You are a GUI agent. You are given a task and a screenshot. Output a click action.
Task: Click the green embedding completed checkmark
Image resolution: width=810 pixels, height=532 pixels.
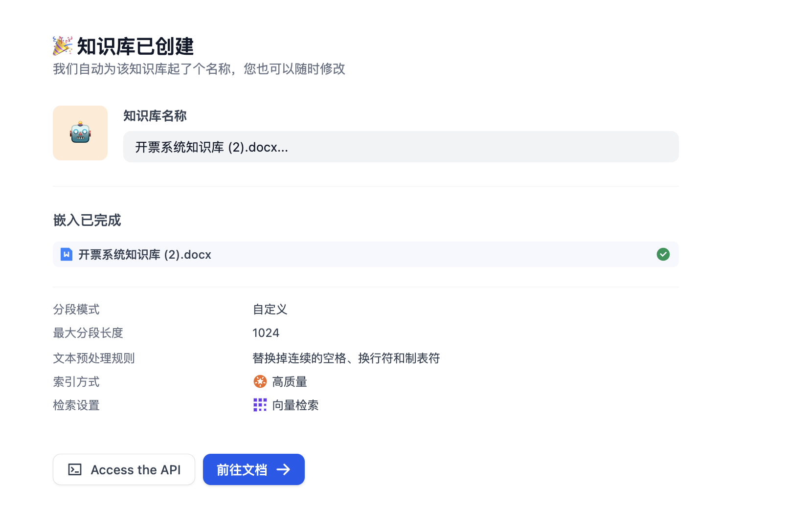663,254
